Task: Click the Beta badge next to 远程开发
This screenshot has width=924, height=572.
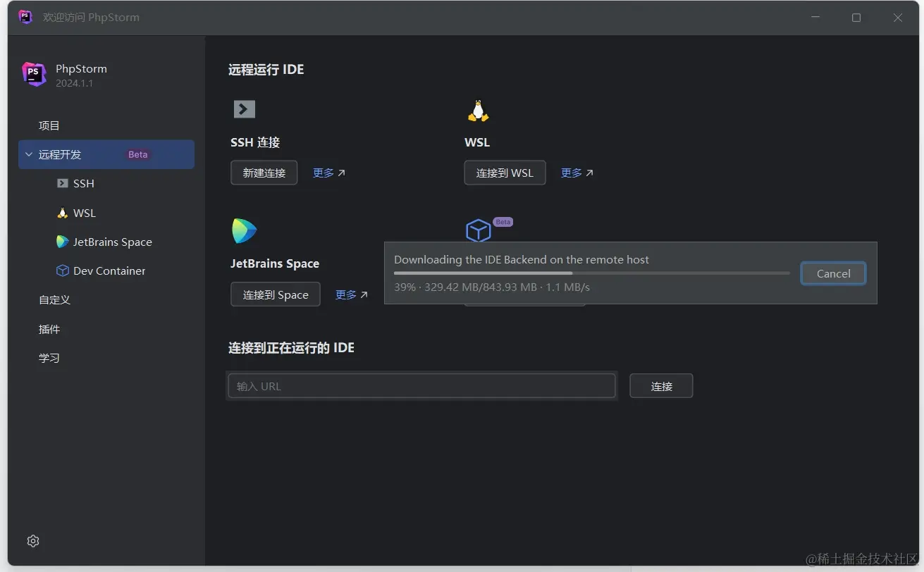Action: 138,154
